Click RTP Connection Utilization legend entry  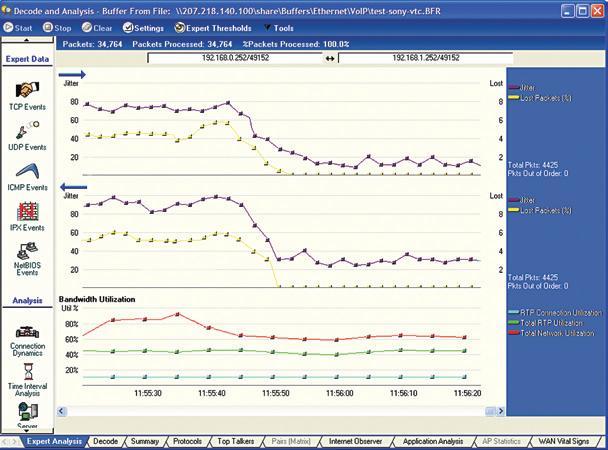click(x=555, y=312)
